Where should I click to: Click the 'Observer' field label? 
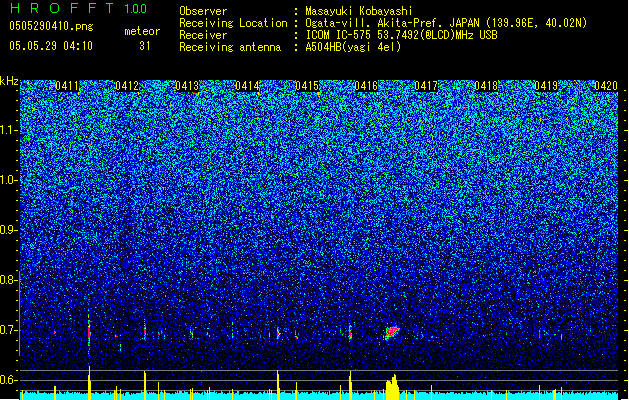(203, 11)
